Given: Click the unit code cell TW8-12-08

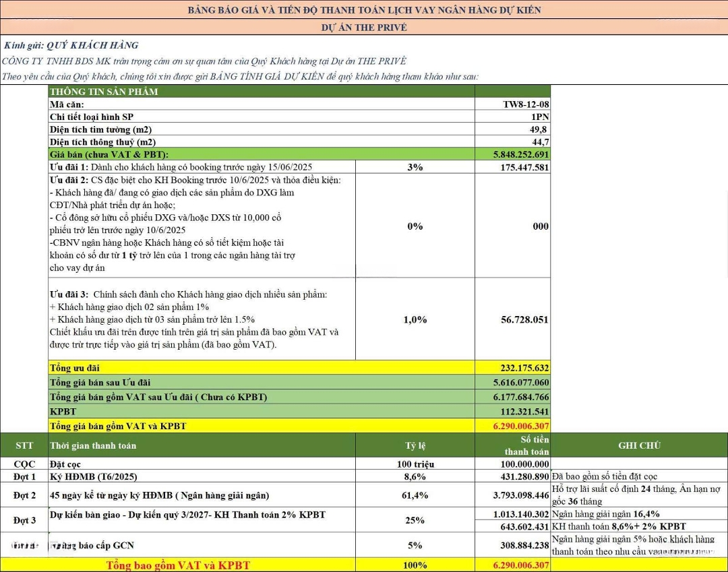Looking at the screenshot, I should [526, 104].
